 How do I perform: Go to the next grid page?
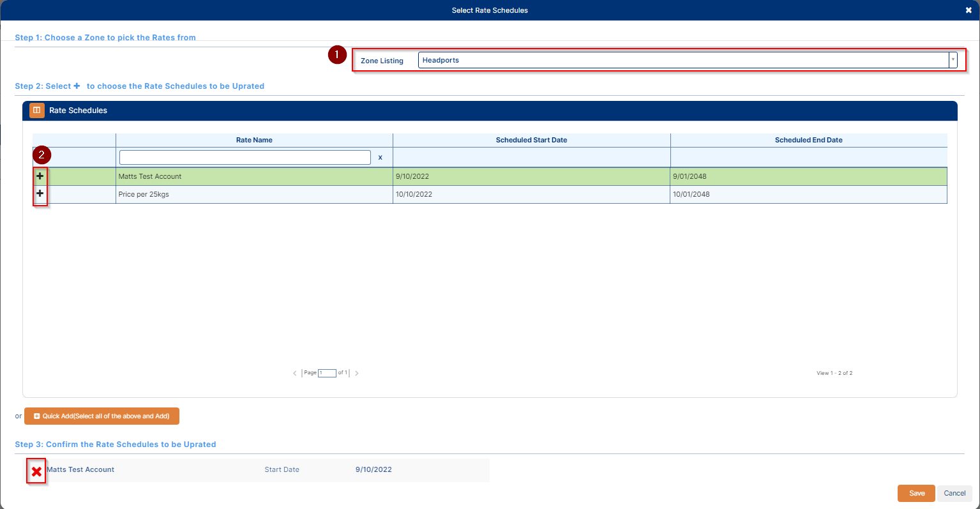click(356, 373)
